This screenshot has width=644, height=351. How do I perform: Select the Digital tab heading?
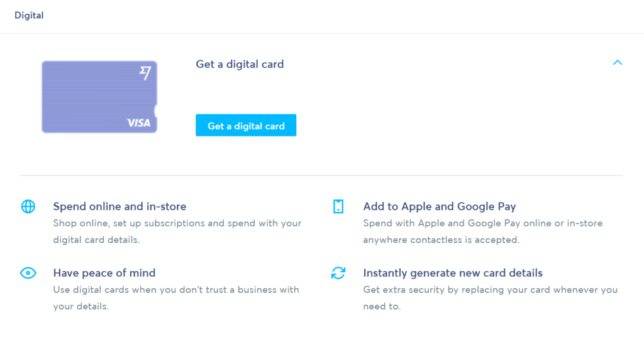point(29,15)
